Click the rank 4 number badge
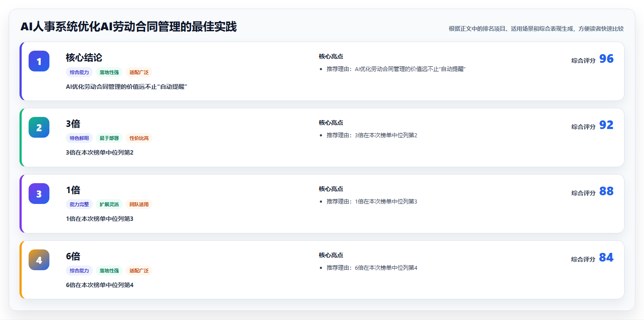The height and width of the screenshot is (320, 644). (39, 260)
